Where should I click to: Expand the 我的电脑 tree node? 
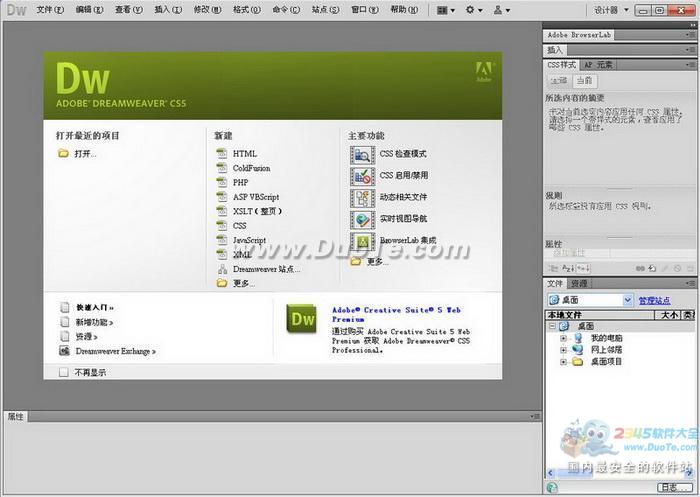click(x=563, y=338)
